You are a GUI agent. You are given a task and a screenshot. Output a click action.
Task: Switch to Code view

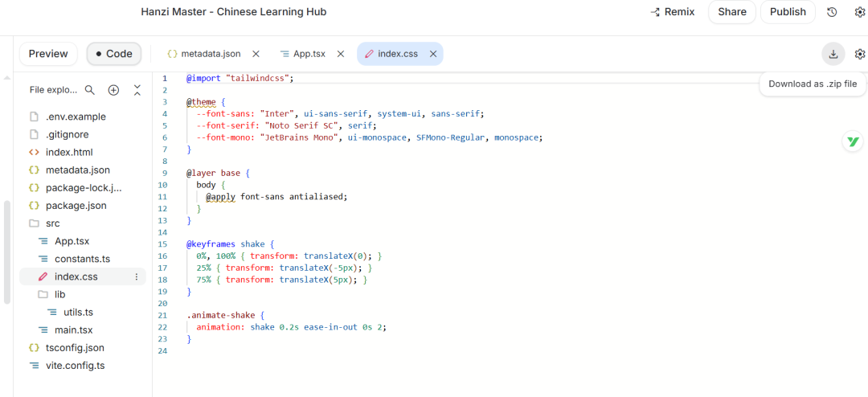click(x=113, y=54)
